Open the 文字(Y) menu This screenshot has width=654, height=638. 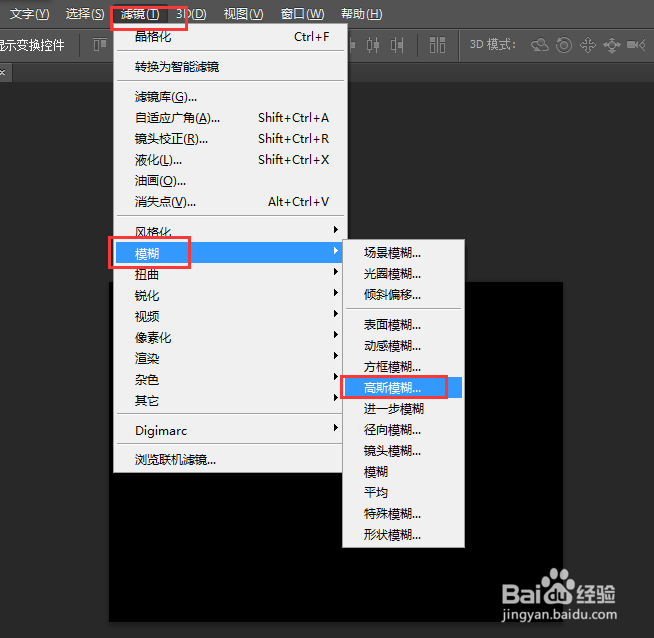29,14
